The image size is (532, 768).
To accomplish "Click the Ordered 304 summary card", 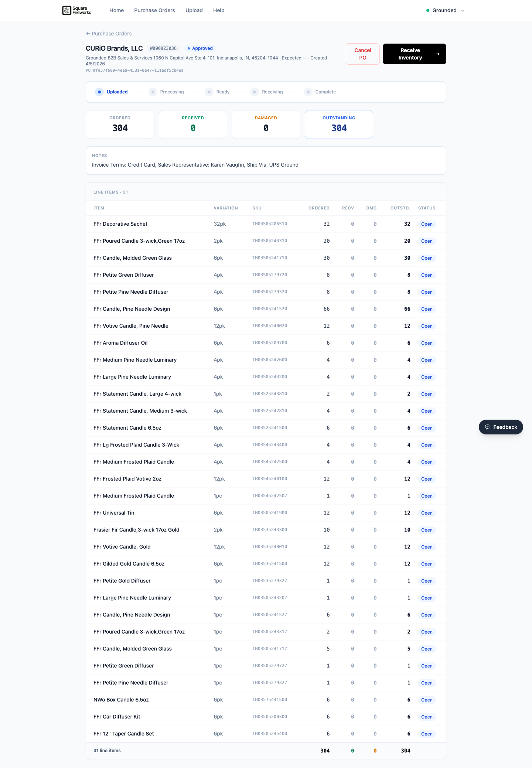I will click(x=120, y=124).
